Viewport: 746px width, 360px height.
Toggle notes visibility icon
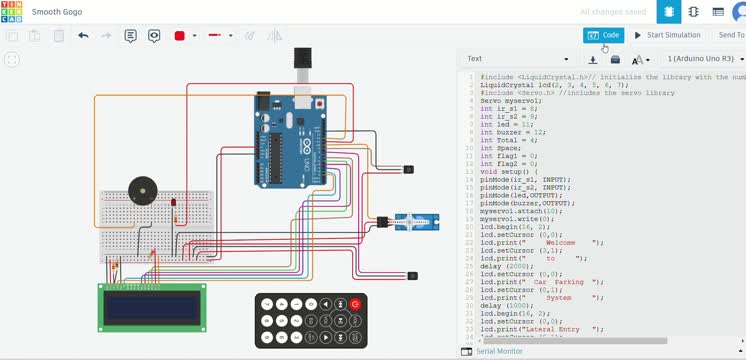click(154, 36)
